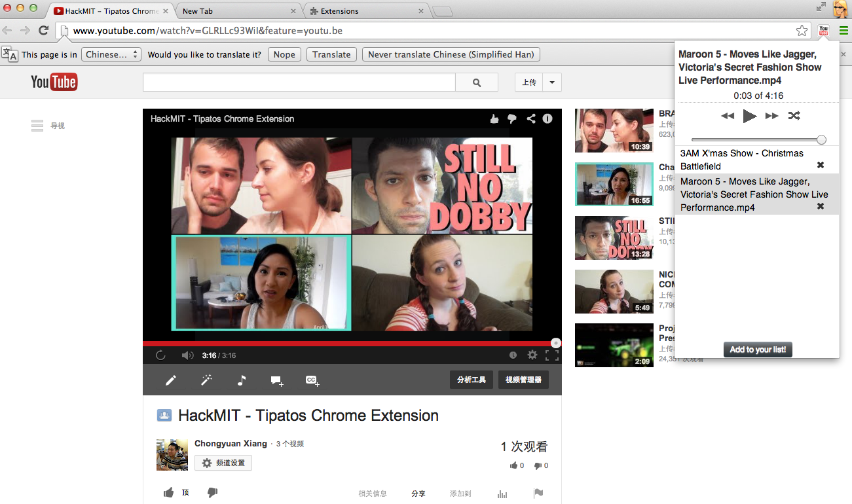Click Never translate Chinese (Simplified Han)

click(x=451, y=54)
